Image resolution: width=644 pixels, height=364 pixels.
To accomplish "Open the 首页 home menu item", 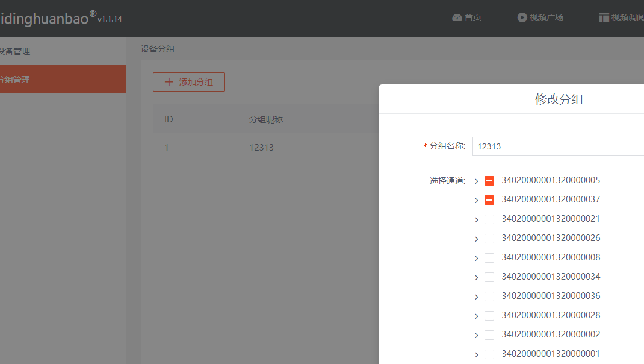I will tap(466, 17).
